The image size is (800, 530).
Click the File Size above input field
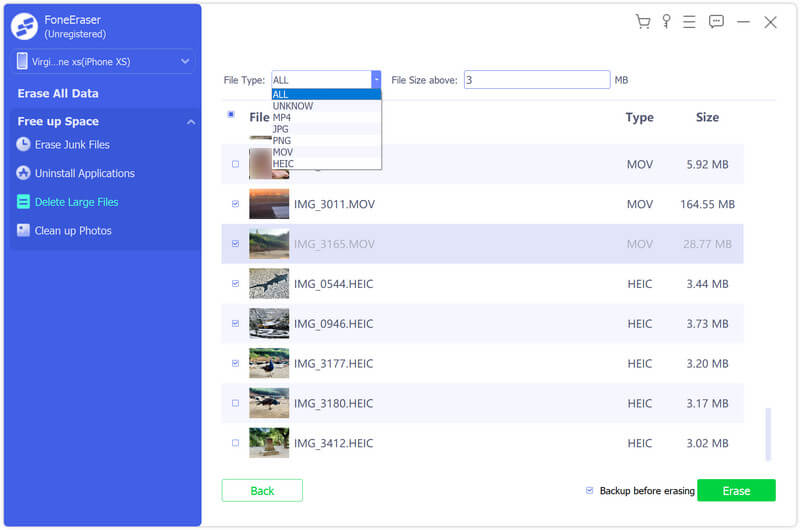point(536,80)
